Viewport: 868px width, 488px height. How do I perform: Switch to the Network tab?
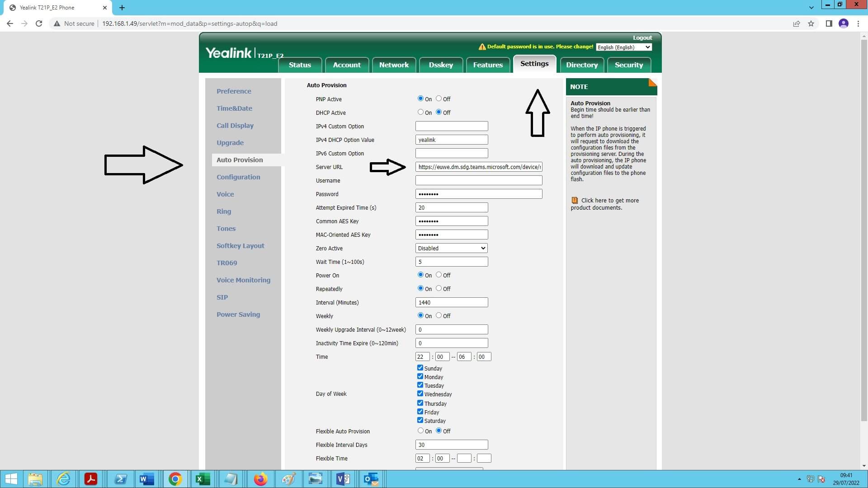pyautogui.click(x=394, y=65)
